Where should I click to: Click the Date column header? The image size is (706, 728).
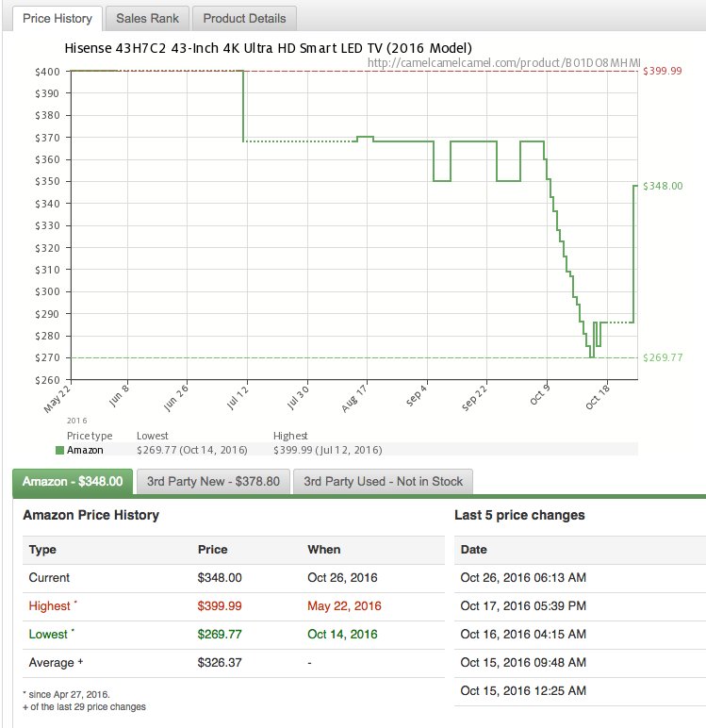point(473,550)
